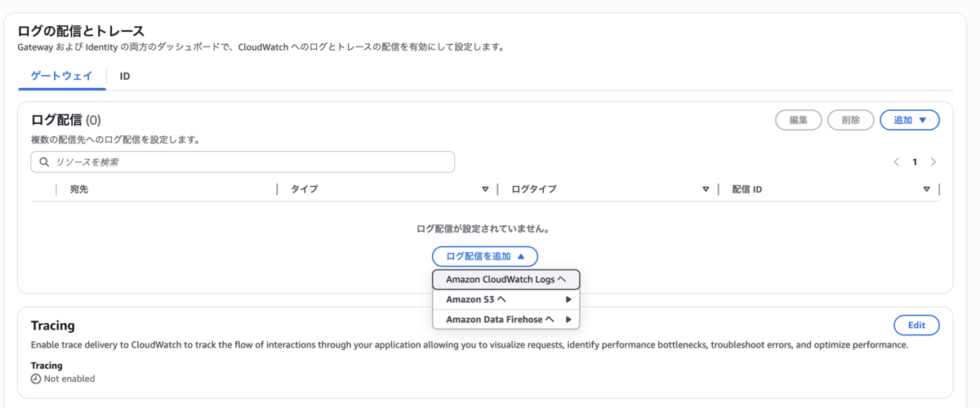This screenshot has height=408, width=980.
Task: Click the 編集 button
Action: 799,120
